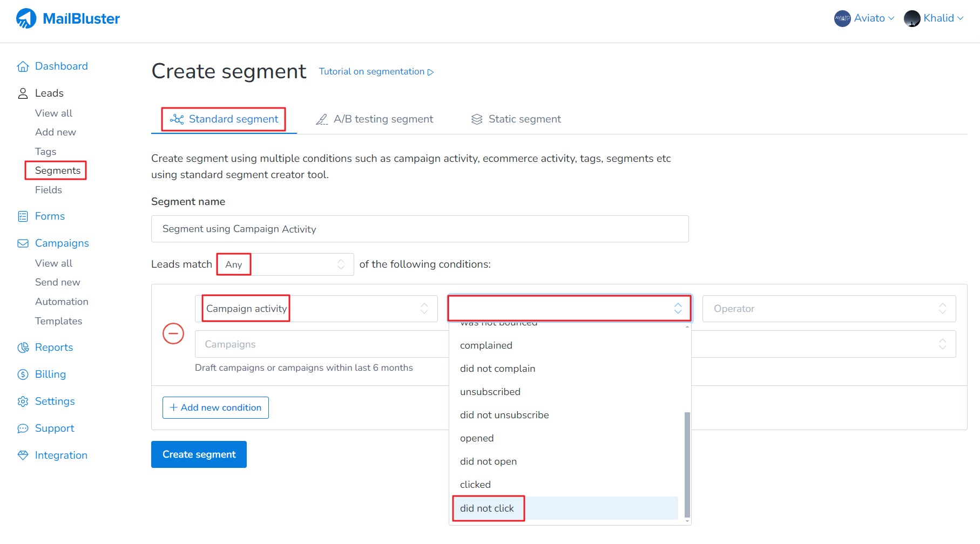
Task: Click the Support chat bubble icon
Action: (x=23, y=429)
